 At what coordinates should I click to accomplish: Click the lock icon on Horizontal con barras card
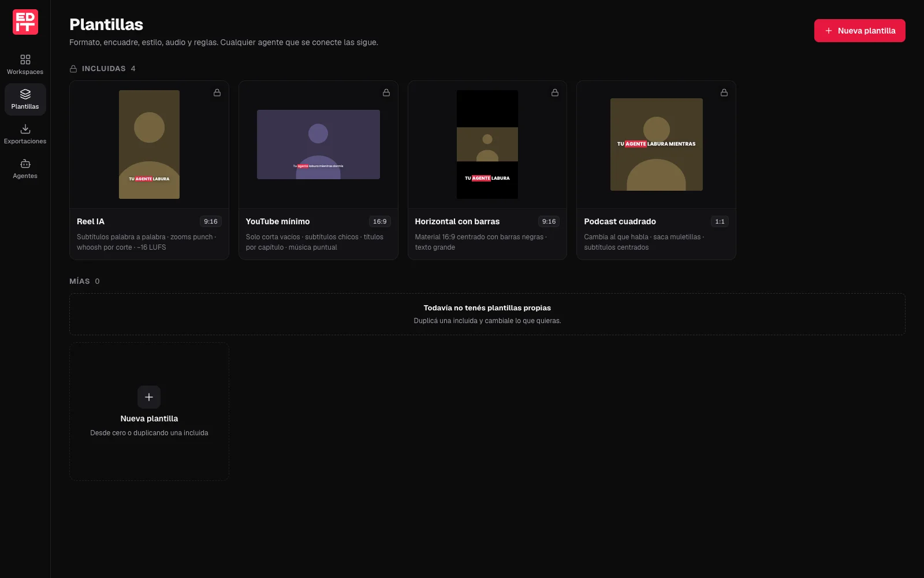[555, 92]
